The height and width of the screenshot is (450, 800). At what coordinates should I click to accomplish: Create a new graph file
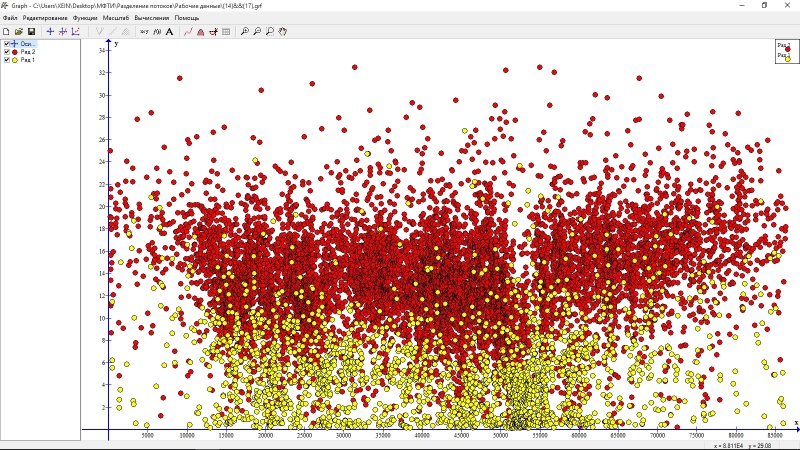click(6, 32)
